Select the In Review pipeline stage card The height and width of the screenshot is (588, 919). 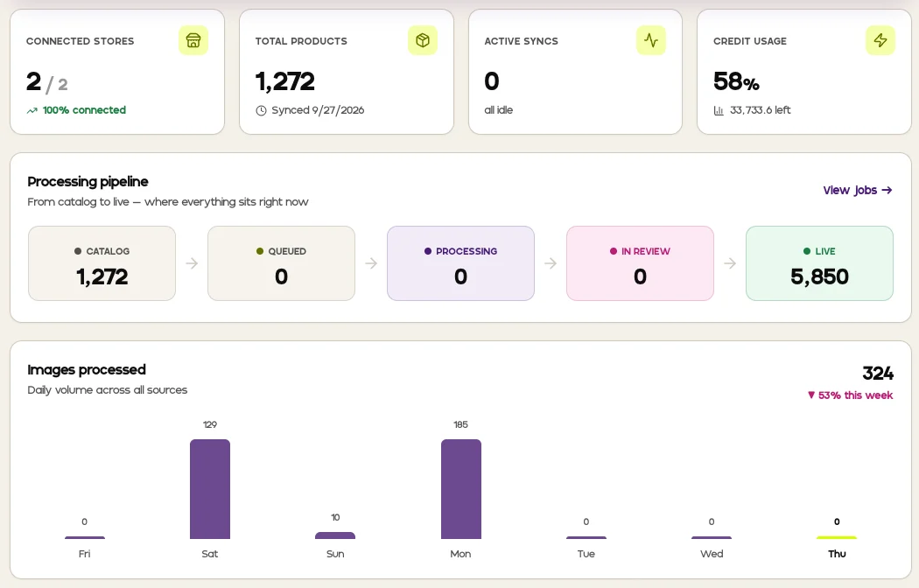640,263
